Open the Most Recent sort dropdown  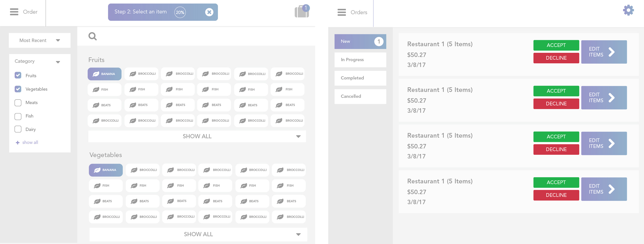[40, 40]
